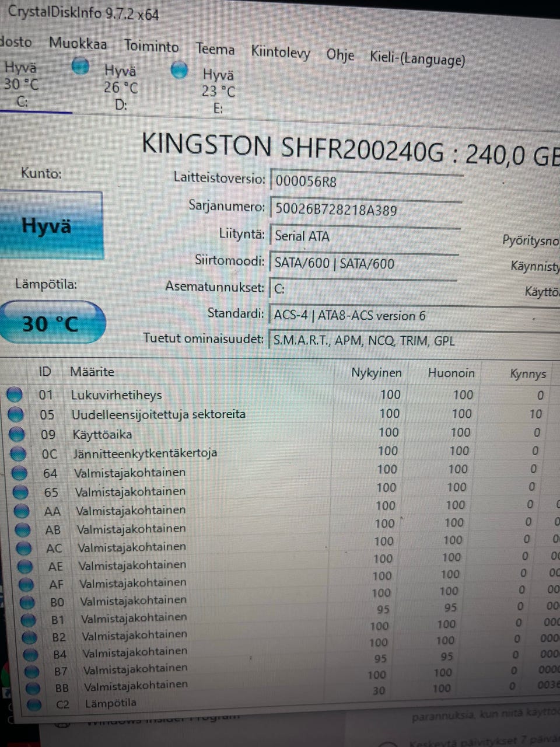The width and height of the screenshot is (560, 747).
Task: Click the Kunto: label
Action: point(41,173)
